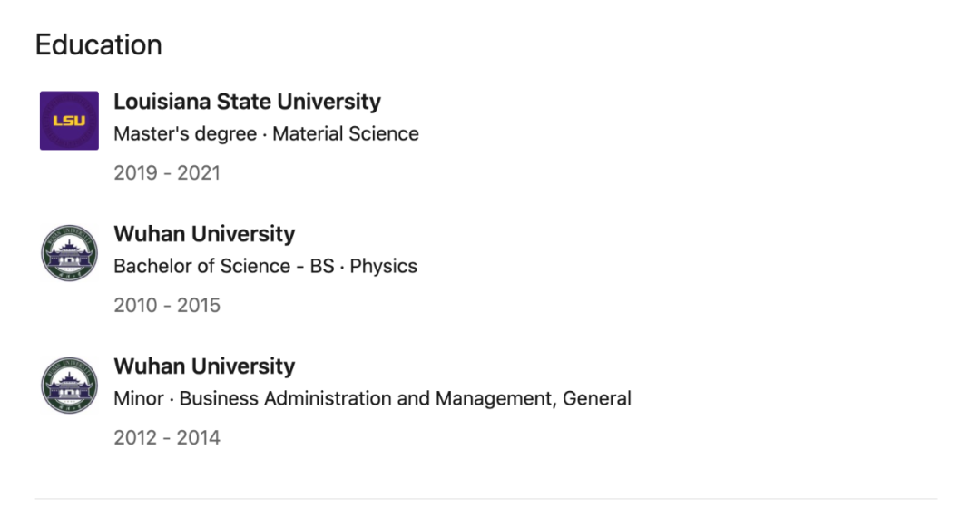The width and height of the screenshot is (980, 508).
Task: Click the divider line below the Education section
Action: pyautogui.click(x=490, y=498)
